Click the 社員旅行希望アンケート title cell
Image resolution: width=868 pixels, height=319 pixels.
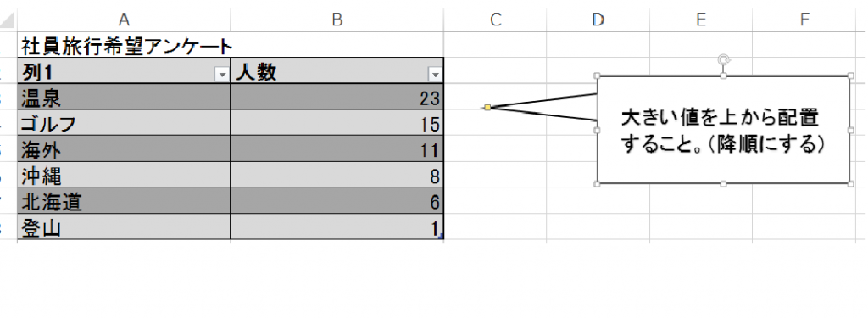(124, 45)
